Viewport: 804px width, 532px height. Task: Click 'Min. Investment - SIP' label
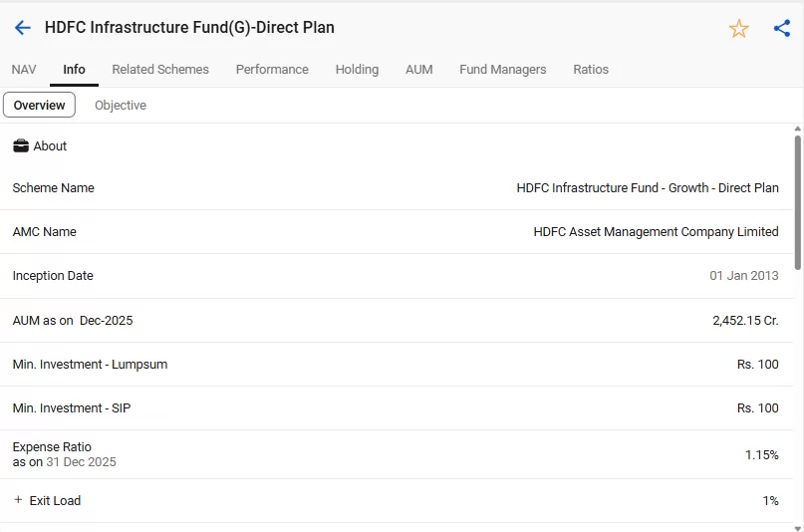point(72,408)
